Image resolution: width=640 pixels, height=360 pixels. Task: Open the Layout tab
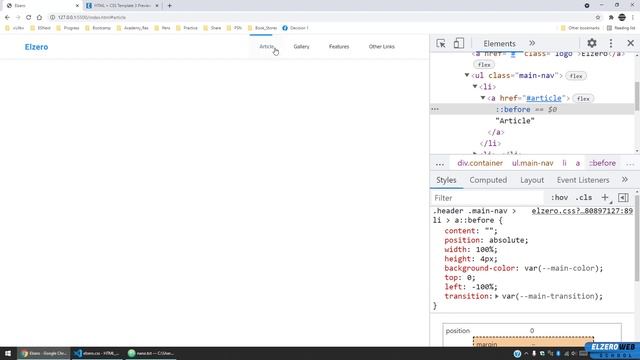[532, 180]
